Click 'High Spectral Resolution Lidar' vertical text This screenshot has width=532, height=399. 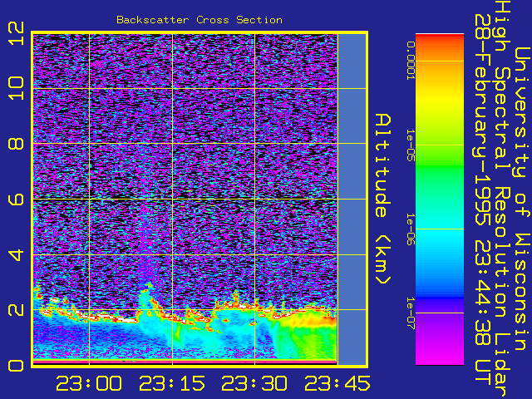coord(503,199)
